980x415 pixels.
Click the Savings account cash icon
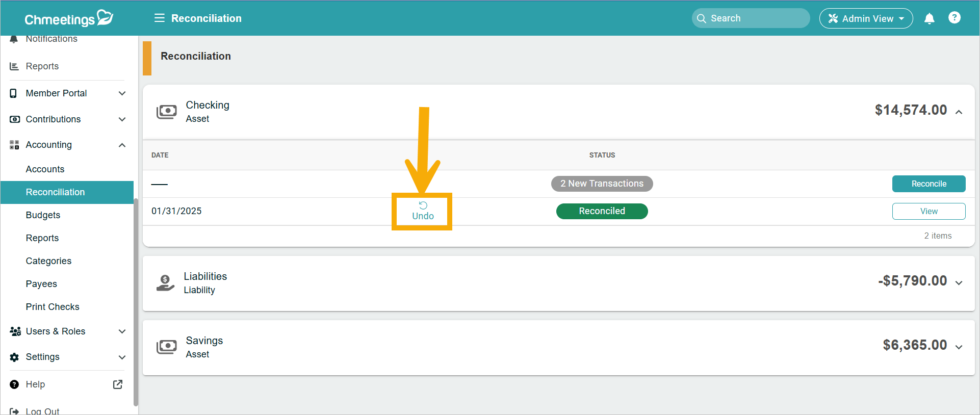click(167, 347)
